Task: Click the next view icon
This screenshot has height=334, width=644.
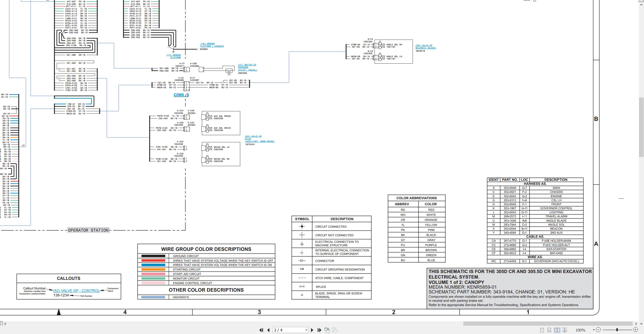Action: point(335,330)
